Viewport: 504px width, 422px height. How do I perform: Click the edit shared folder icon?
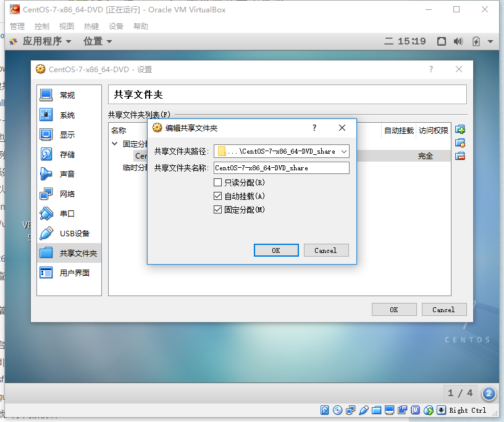[460, 143]
